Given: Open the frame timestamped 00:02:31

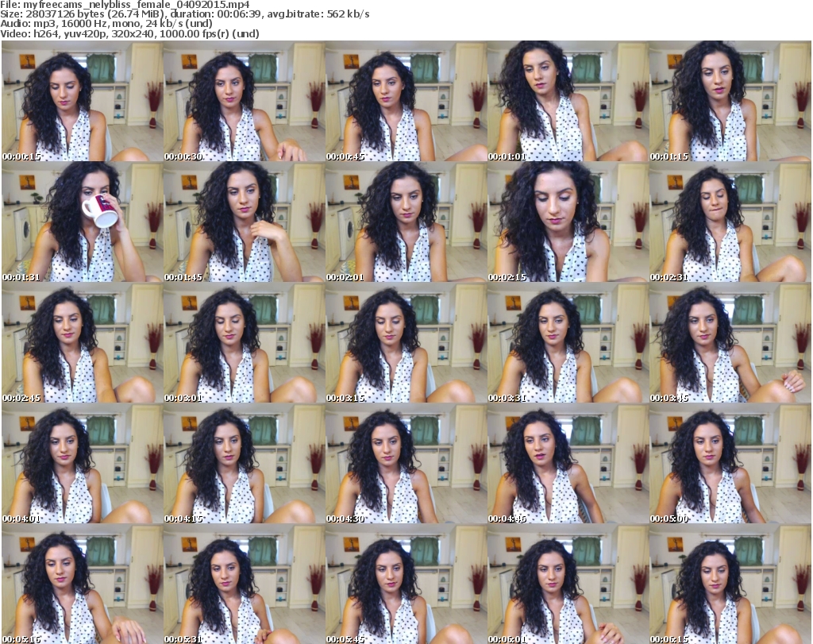Looking at the screenshot, I should pos(730,222).
